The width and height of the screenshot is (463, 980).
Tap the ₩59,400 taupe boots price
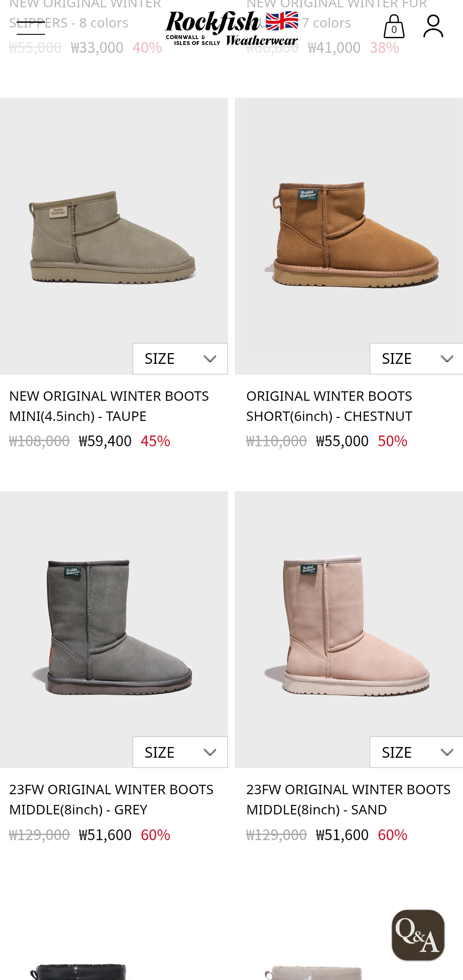coord(105,441)
